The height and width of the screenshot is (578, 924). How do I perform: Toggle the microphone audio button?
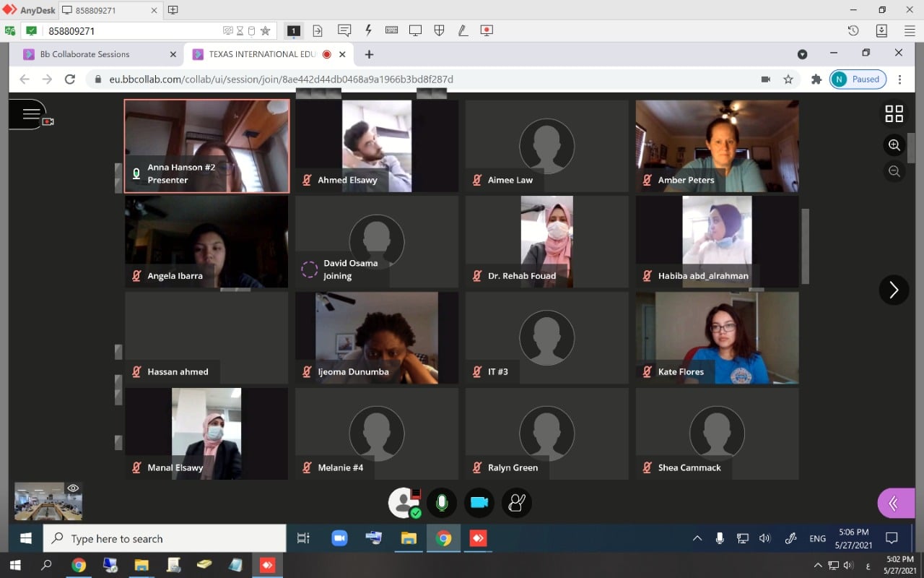(x=442, y=503)
